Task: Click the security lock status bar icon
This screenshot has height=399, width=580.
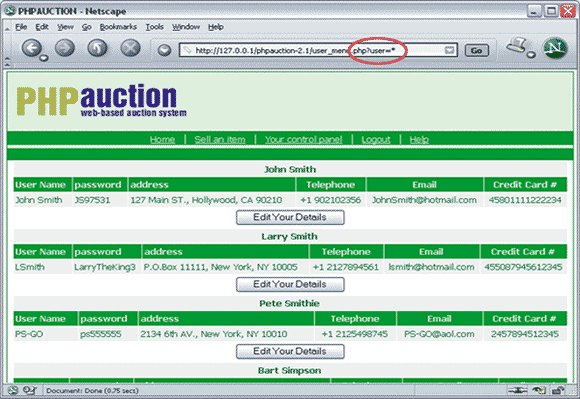Action: tap(558, 390)
